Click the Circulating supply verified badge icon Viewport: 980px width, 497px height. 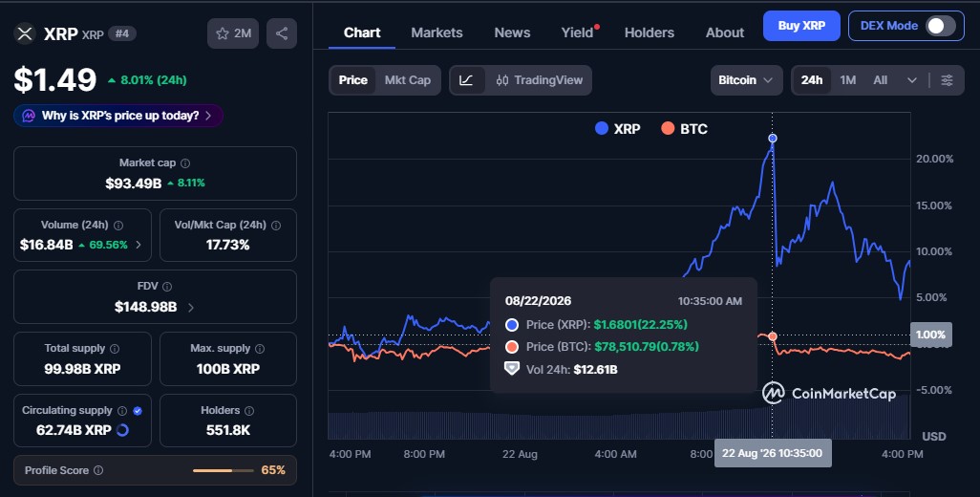[138, 411]
